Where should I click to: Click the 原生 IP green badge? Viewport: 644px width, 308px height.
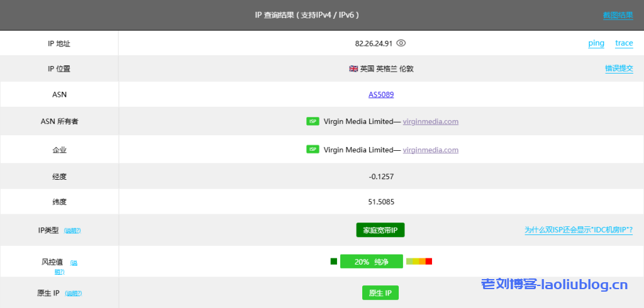pos(380,293)
